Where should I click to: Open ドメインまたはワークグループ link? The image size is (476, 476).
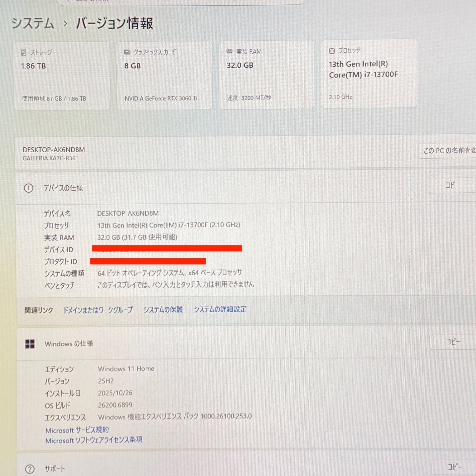[98, 310]
